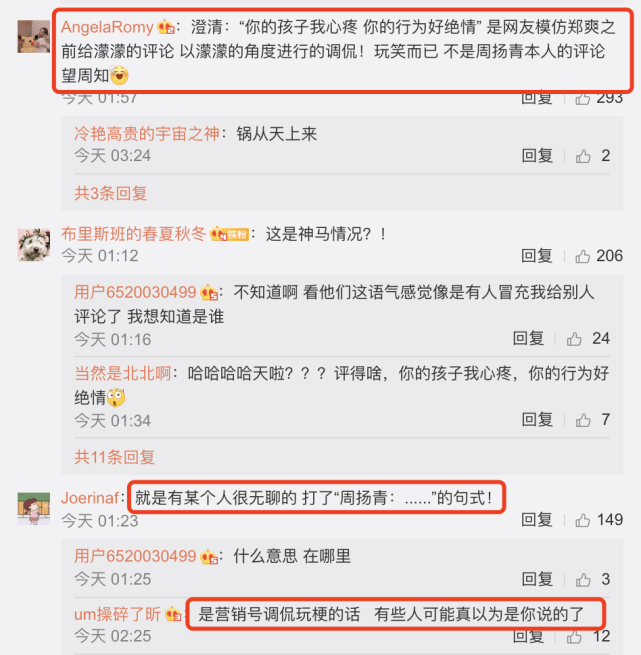This screenshot has height=655, width=641.
Task: Like the comment with 206 likes
Action: coord(582,256)
